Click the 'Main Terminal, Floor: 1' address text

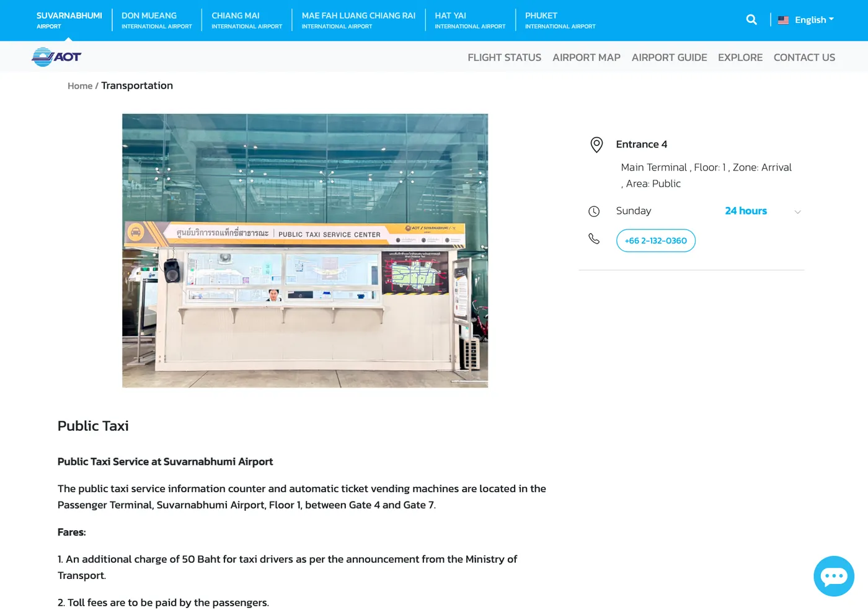point(706,175)
